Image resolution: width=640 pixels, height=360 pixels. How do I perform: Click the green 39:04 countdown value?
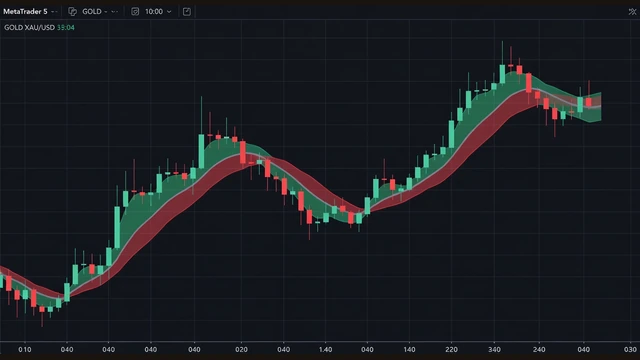(66, 27)
